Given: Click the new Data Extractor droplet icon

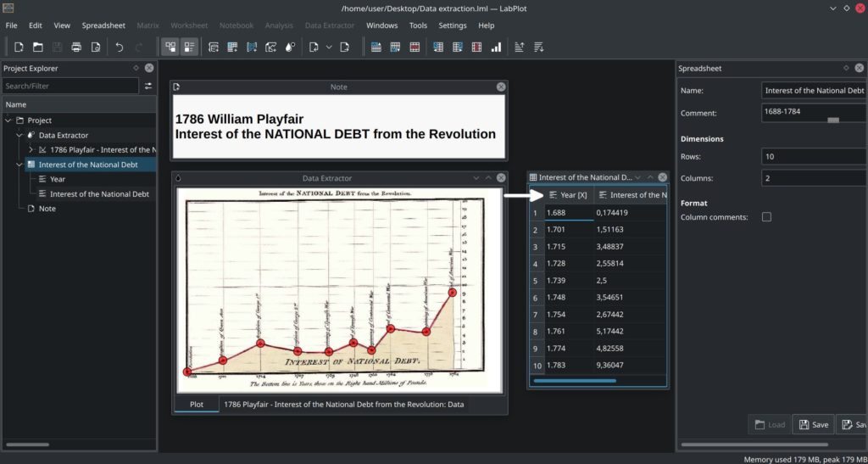Looking at the screenshot, I should [290, 47].
